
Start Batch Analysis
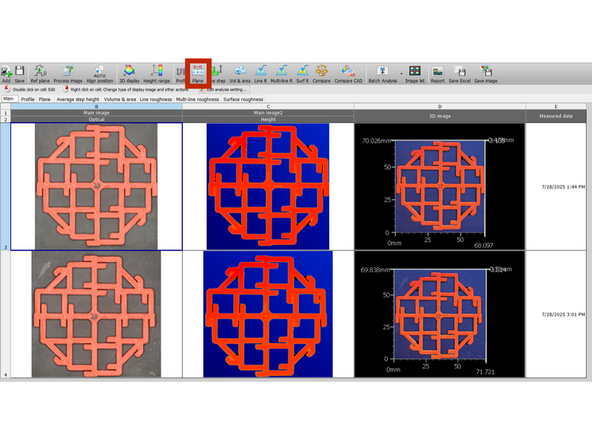tap(382, 74)
